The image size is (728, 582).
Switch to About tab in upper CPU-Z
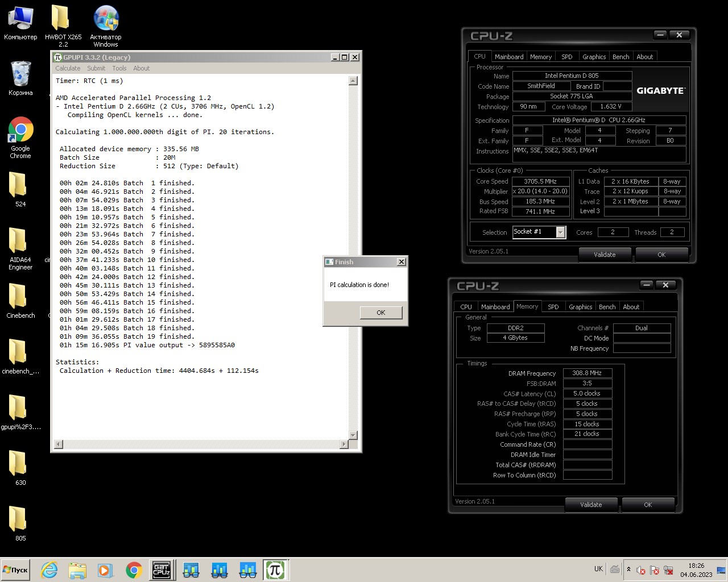point(645,57)
